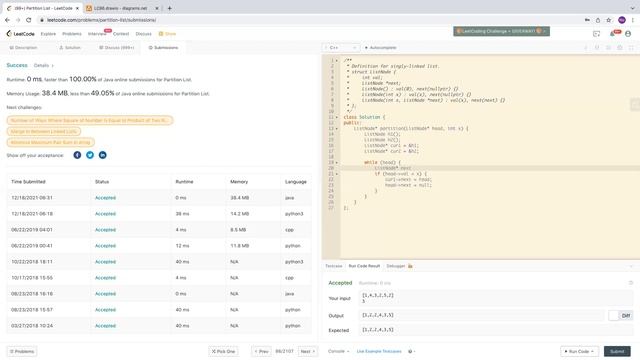Open Accepted submission from 06/22/2019 04:01
The width and height of the screenshot is (640, 360).
point(105,230)
